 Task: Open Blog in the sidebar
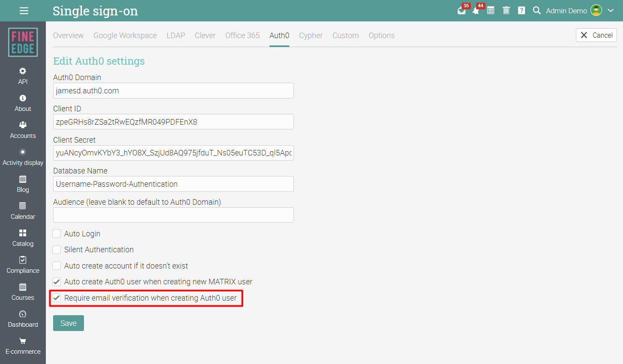23,184
